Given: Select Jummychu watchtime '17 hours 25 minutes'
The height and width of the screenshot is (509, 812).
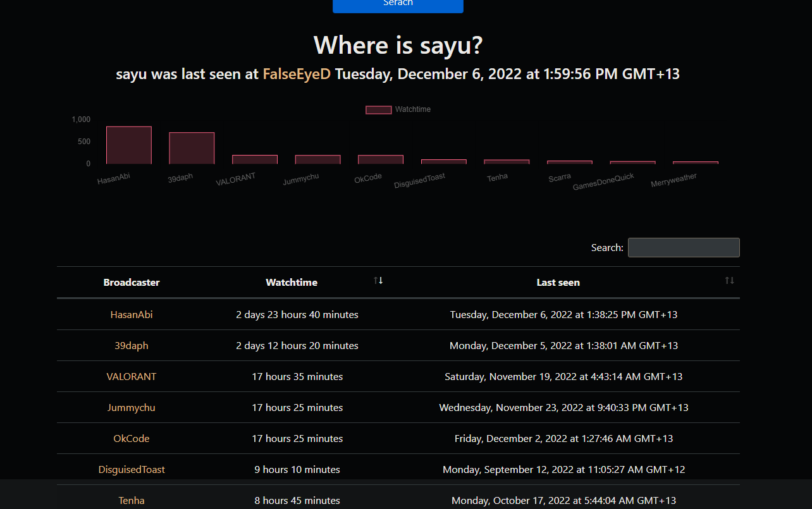Looking at the screenshot, I should pos(297,407).
